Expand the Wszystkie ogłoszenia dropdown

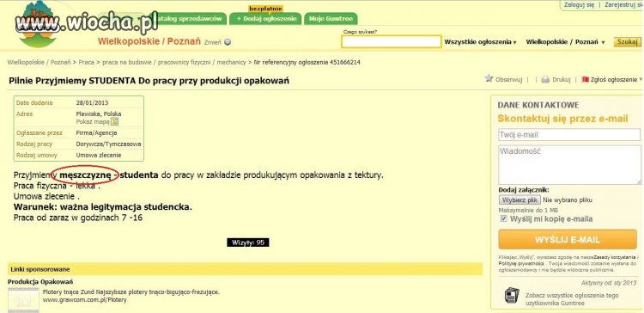click(480, 42)
